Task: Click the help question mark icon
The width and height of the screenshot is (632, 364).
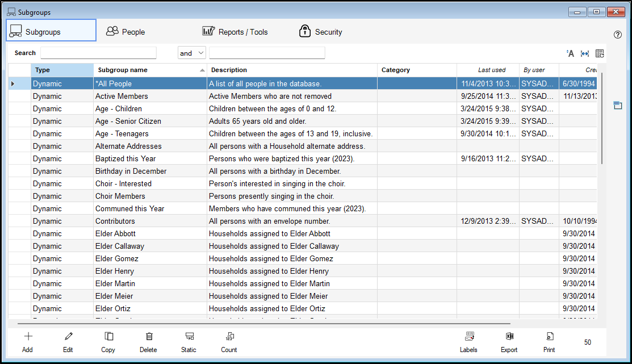Action: tap(618, 35)
